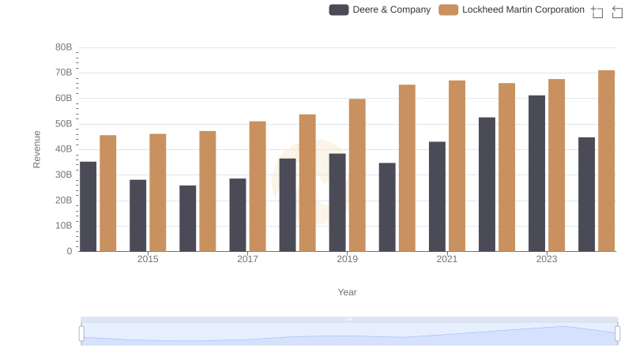Click the 60B y-axis label
632x364 pixels.
pyautogui.click(x=64, y=98)
